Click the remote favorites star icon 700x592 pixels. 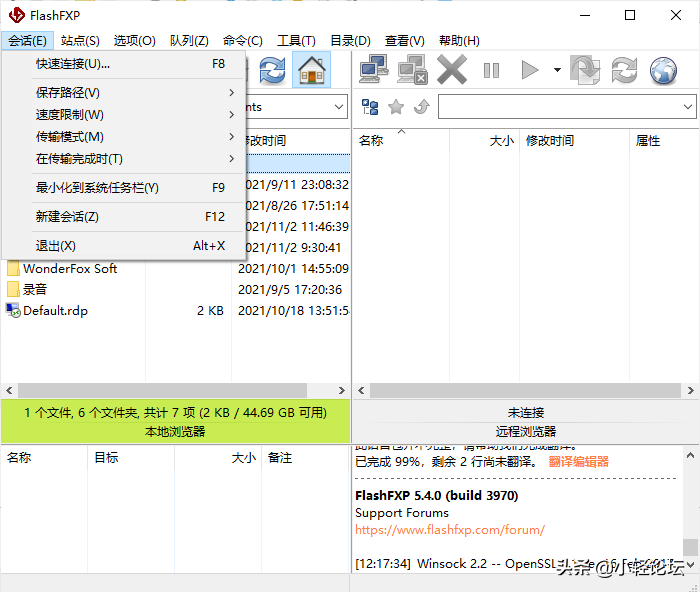tap(396, 107)
